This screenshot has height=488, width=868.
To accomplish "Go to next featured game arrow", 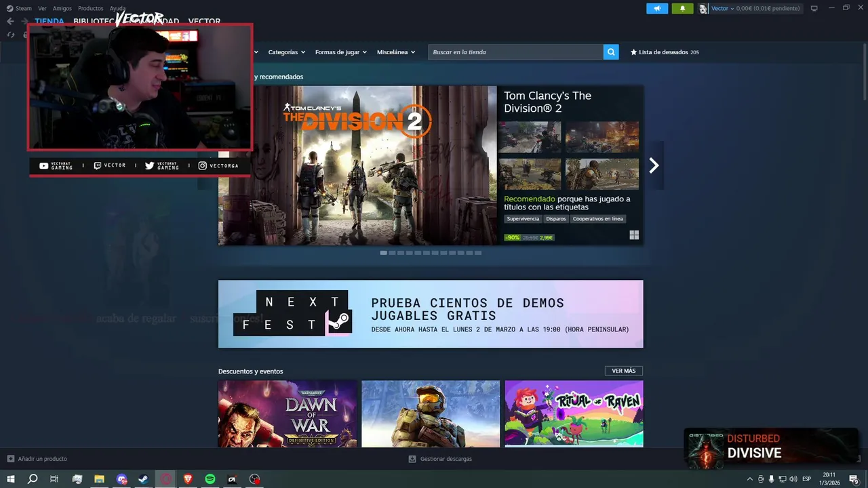I will [x=654, y=165].
